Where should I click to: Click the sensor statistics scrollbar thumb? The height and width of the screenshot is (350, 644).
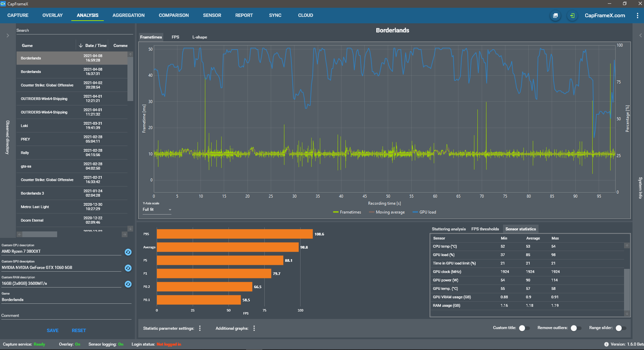pos(627,290)
